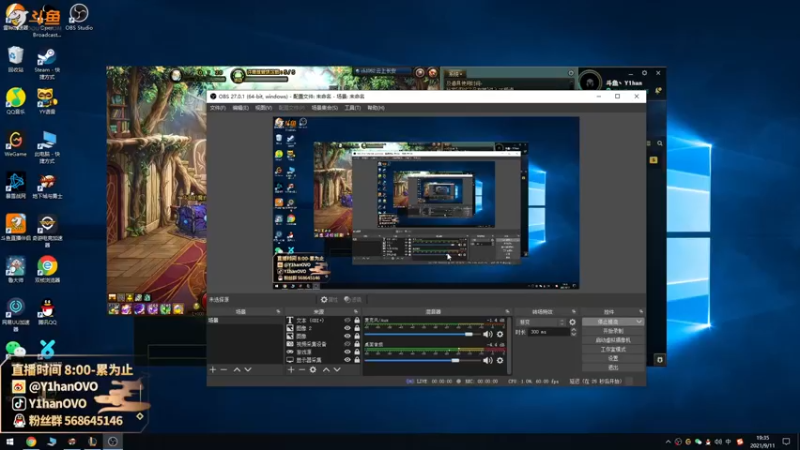Image resolution: width=800 pixels, height=450 pixels.
Task: Open the transition properties gear icon
Action: click(572, 322)
